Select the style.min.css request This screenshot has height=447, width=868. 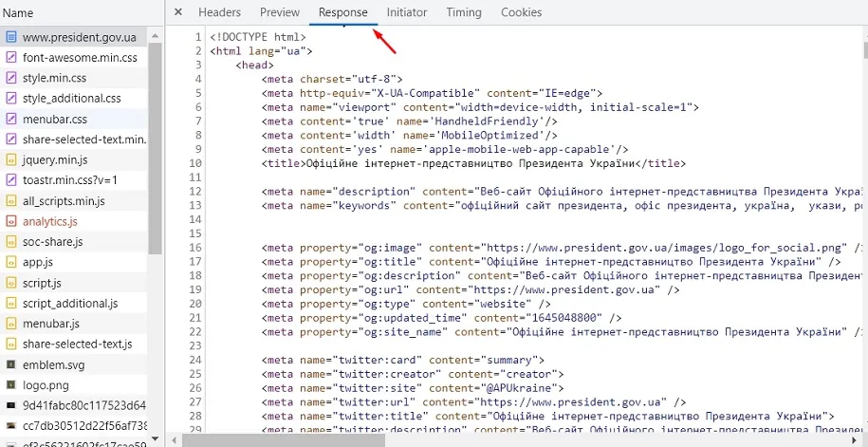tap(74, 78)
